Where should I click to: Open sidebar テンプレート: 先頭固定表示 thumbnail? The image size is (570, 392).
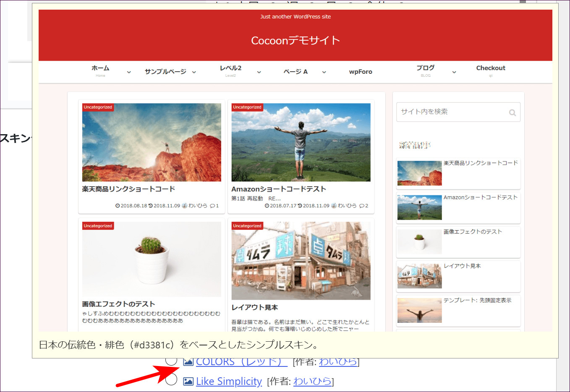point(420,310)
